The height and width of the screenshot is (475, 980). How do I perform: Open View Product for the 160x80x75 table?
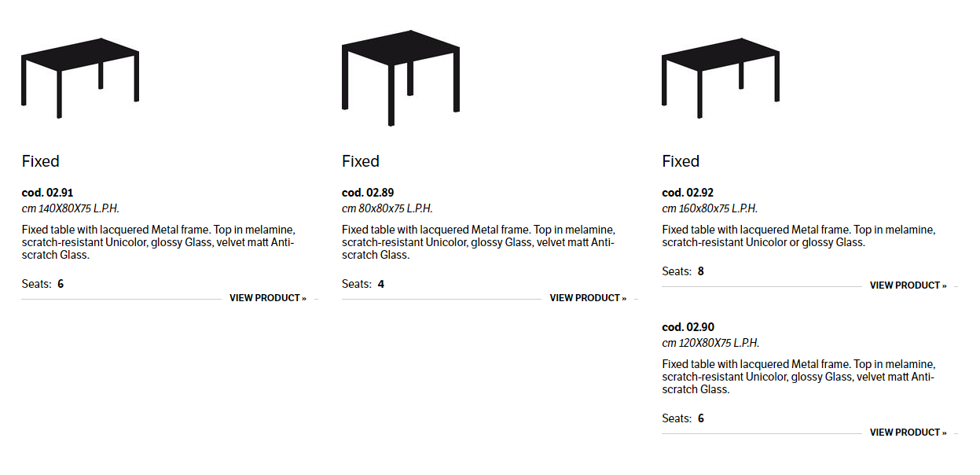point(908,285)
